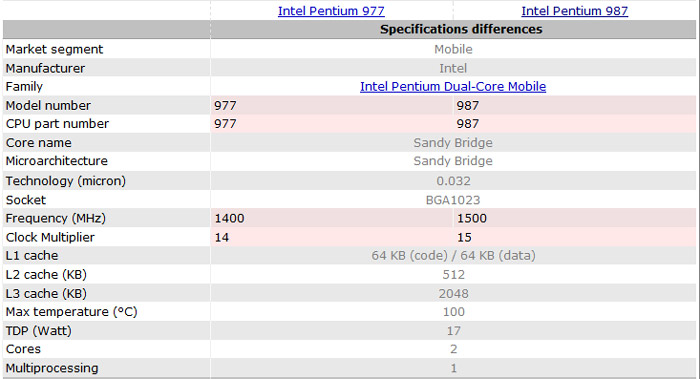Select the BGA1023 socket value
The width and height of the screenshot is (700, 379).
click(x=453, y=200)
